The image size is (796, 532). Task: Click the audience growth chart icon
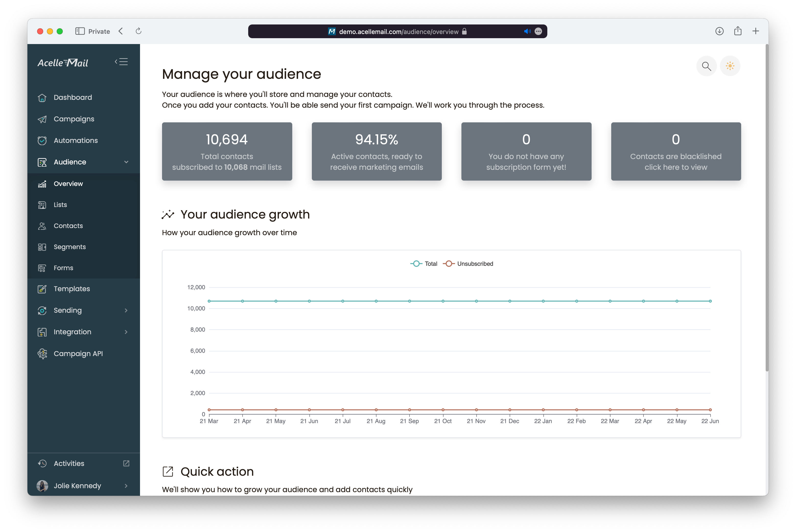coord(168,214)
